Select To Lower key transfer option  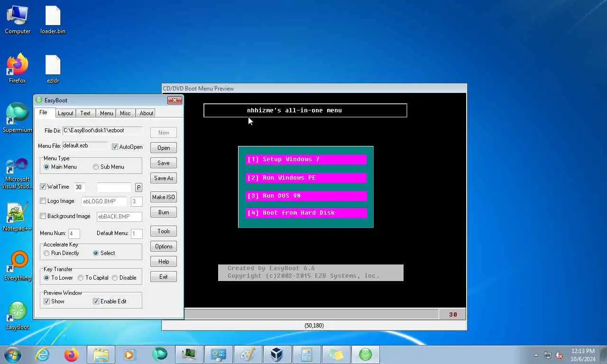pyautogui.click(x=46, y=278)
